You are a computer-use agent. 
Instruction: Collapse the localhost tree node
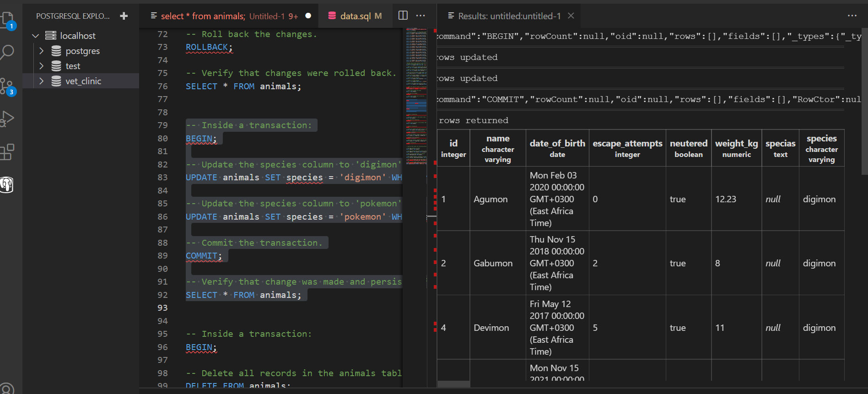(x=36, y=36)
